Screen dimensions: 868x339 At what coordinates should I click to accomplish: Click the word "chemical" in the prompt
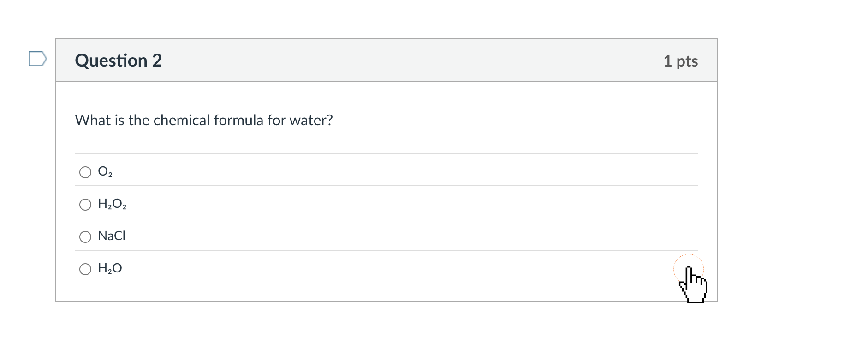click(x=181, y=120)
